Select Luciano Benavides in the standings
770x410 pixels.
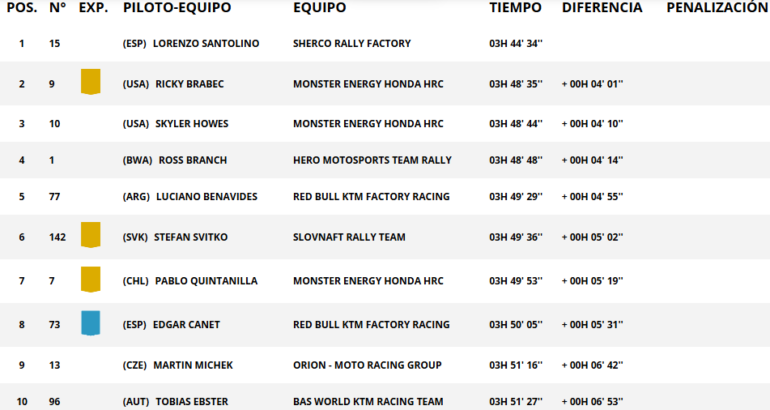[208, 197]
